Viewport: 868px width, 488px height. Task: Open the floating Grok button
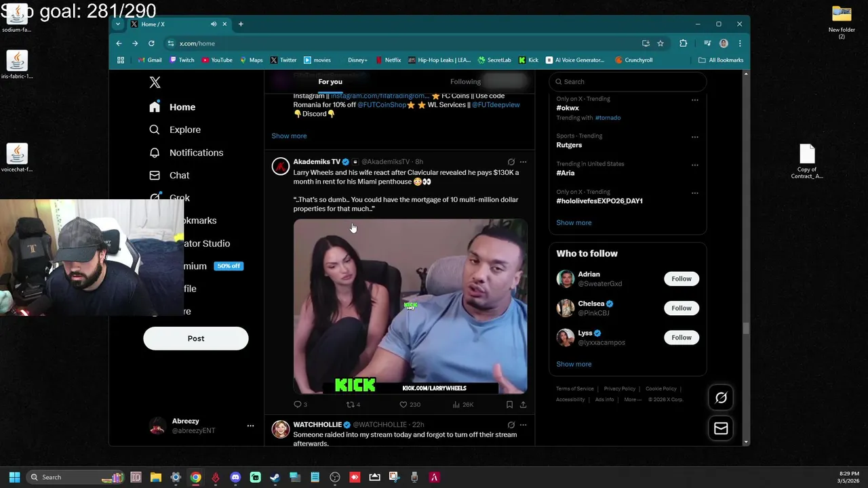point(721,398)
